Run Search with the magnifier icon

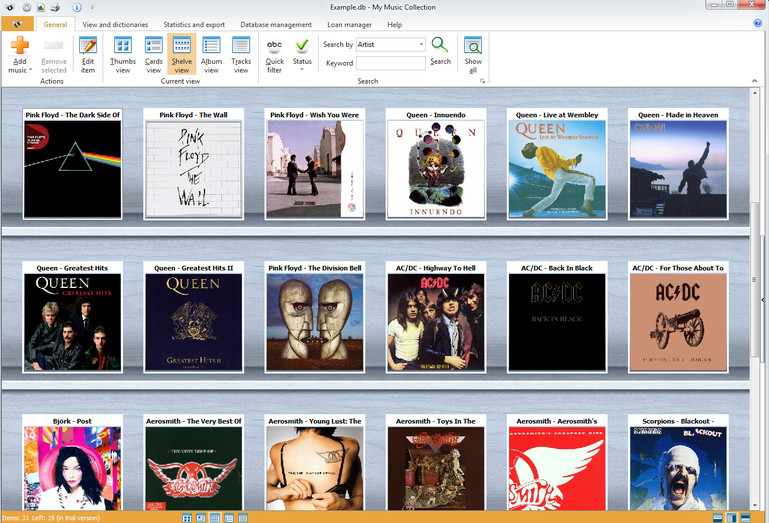pos(440,51)
